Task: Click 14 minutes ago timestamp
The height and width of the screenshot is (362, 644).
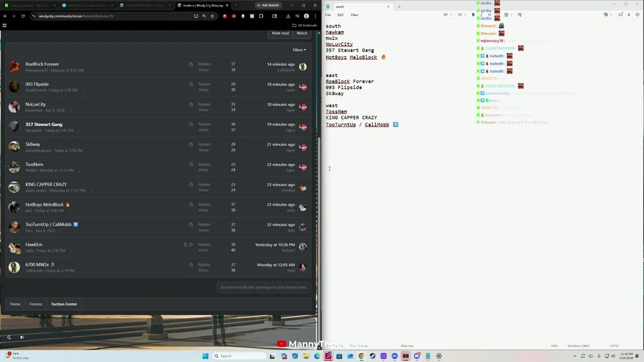Action: (x=281, y=64)
